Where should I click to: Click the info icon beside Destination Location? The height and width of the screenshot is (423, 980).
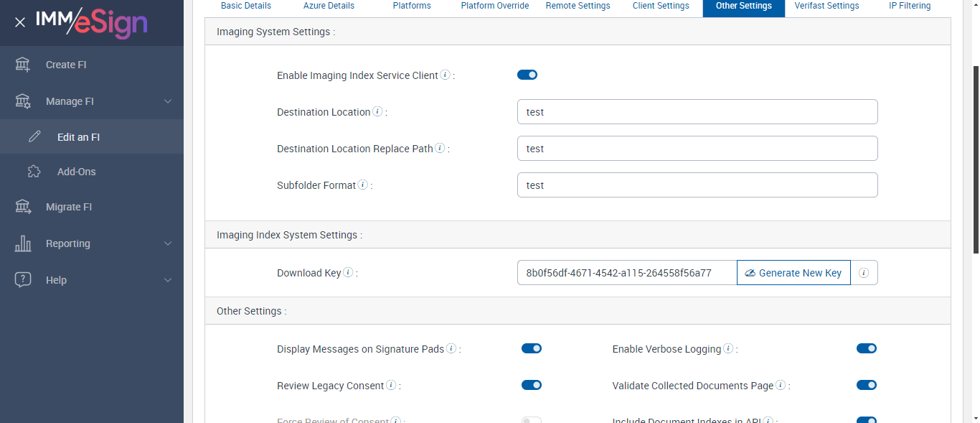tap(377, 112)
